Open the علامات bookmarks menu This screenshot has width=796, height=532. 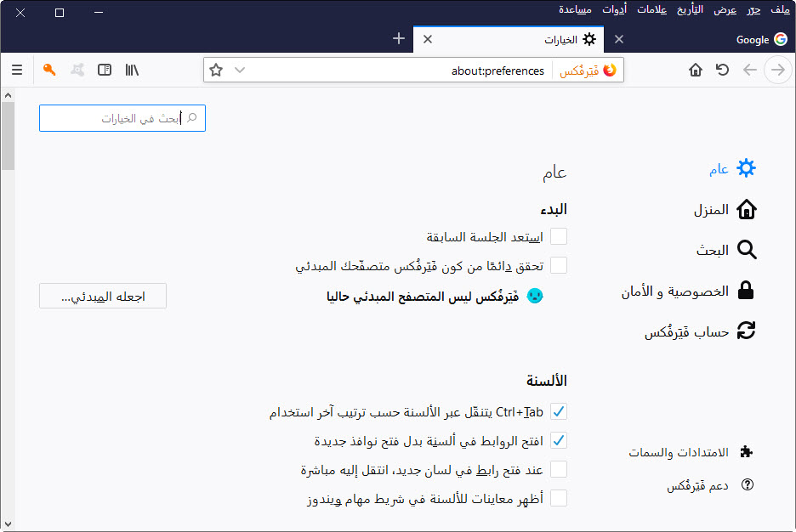[x=651, y=9]
